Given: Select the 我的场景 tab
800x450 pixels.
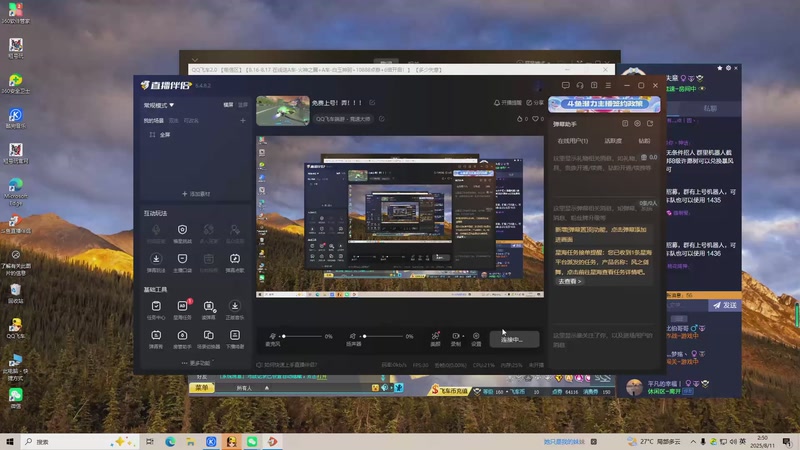Looking at the screenshot, I should (x=154, y=121).
